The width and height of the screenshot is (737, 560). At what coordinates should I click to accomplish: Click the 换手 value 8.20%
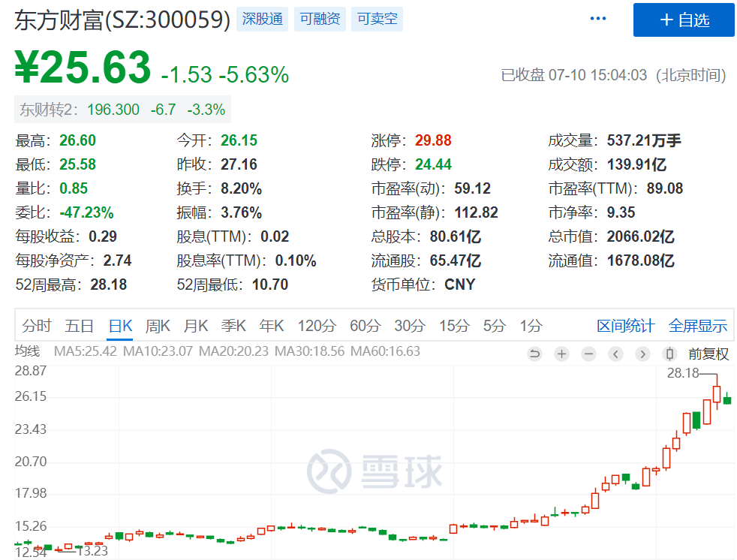click(241, 188)
